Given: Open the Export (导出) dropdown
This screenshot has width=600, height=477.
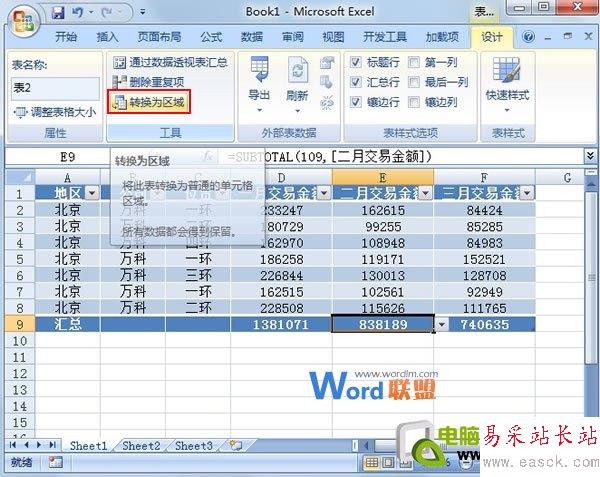Looking at the screenshot, I should [x=259, y=85].
